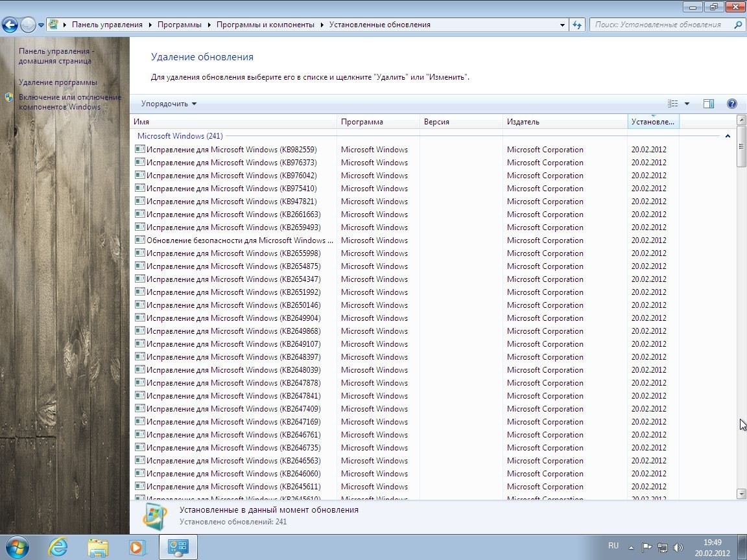Open Windows Media Player from taskbar

[137, 548]
